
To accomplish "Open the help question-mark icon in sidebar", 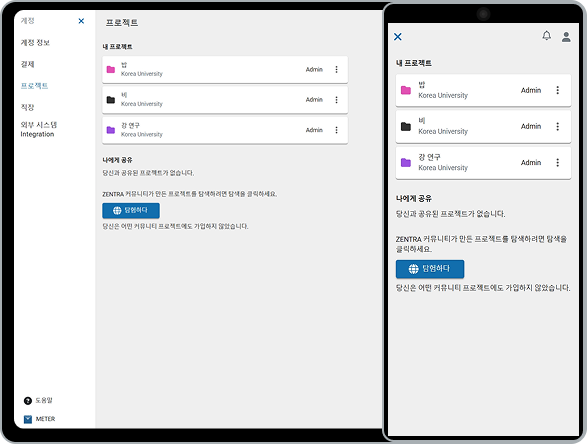I will tap(28, 401).
